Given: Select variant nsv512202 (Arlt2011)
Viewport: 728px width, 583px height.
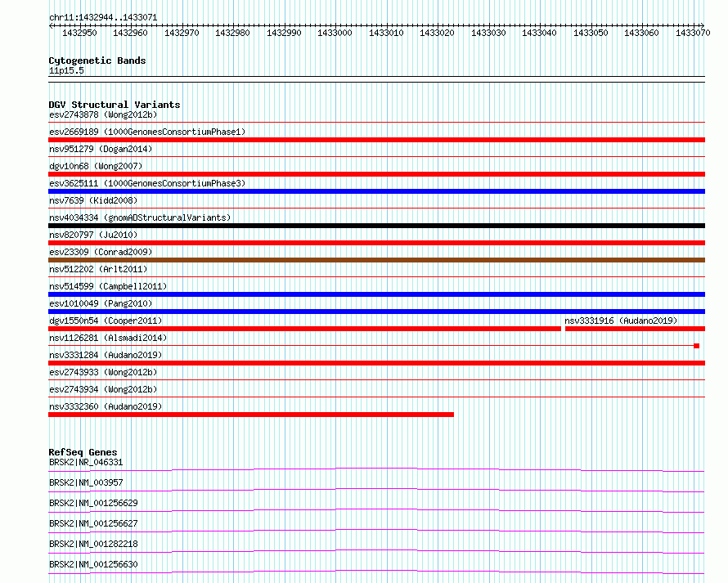Looking at the screenshot, I should [x=98, y=269].
